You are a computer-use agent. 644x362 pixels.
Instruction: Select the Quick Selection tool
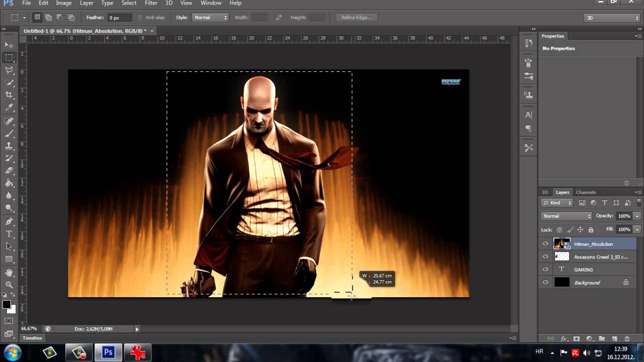[x=9, y=82]
